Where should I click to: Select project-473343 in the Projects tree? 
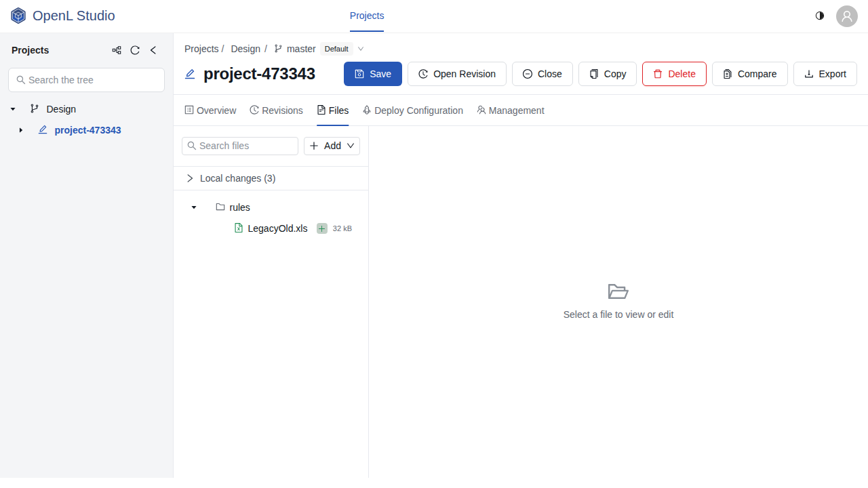88,130
